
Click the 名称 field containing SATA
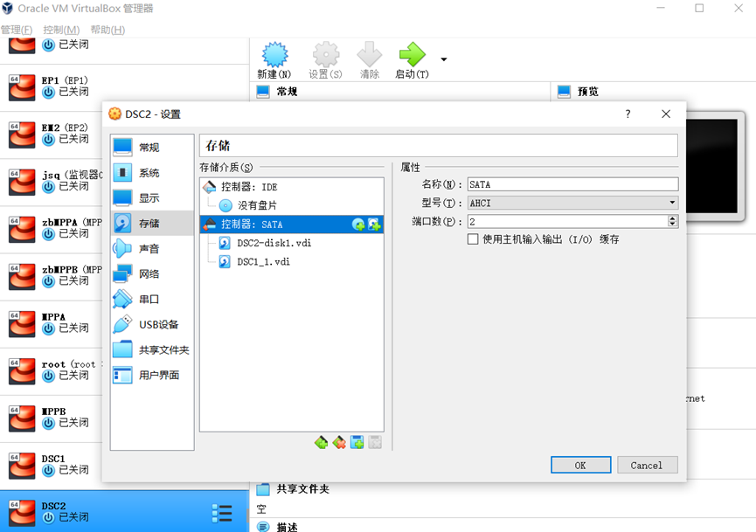(x=572, y=184)
